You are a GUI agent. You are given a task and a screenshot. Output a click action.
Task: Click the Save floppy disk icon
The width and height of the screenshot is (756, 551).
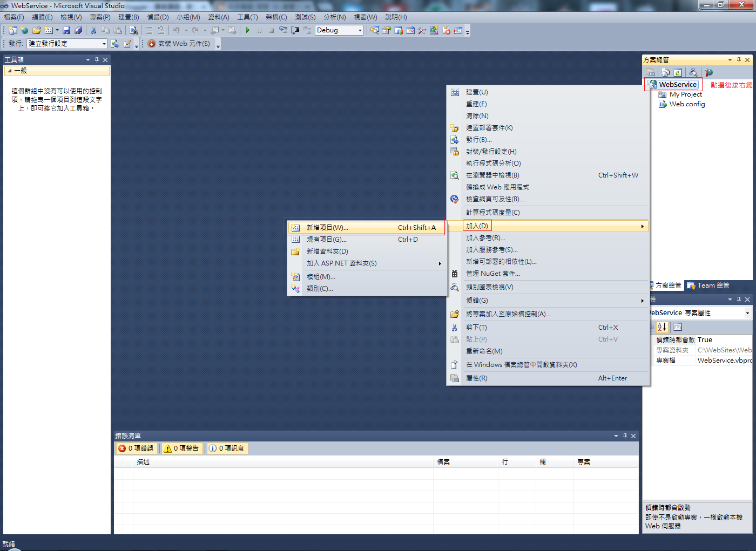(x=66, y=30)
